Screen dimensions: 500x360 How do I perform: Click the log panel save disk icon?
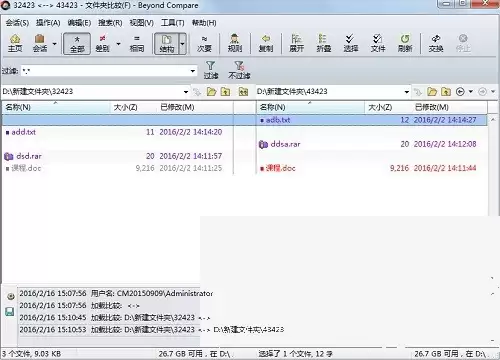[10, 312]
